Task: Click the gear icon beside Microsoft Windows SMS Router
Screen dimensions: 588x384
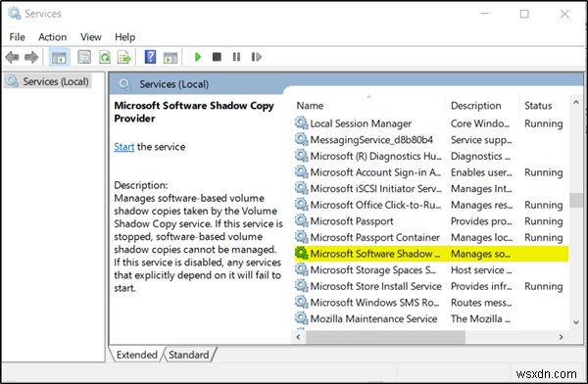Action: tap(301, 303)
